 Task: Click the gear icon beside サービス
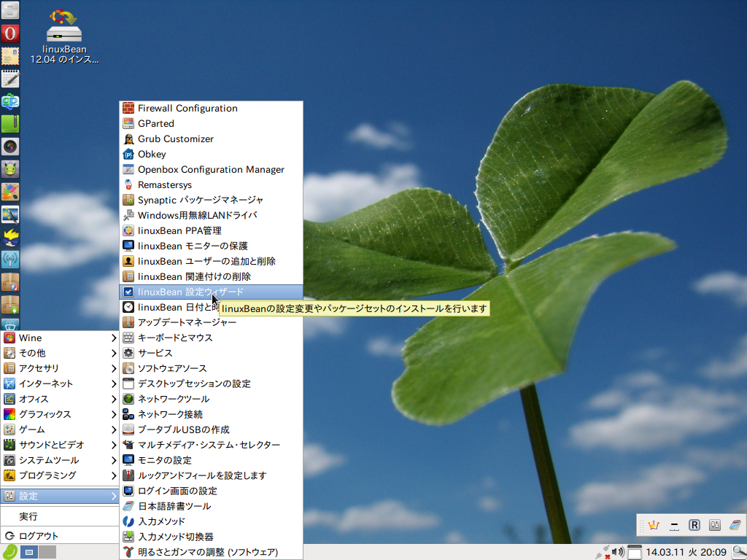click(128, 353)
